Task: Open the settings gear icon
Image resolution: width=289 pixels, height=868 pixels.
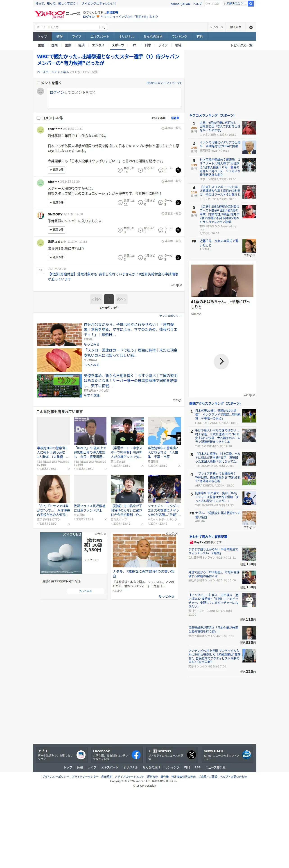Action: pyautogui.click(x=251, y=27)
